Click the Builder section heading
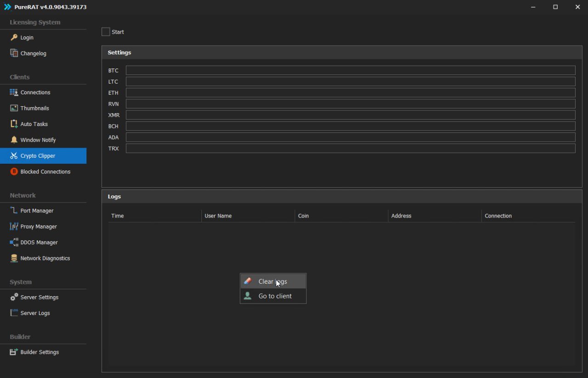Viewport: 588px width, 378px height. click(x=20, y=337)
